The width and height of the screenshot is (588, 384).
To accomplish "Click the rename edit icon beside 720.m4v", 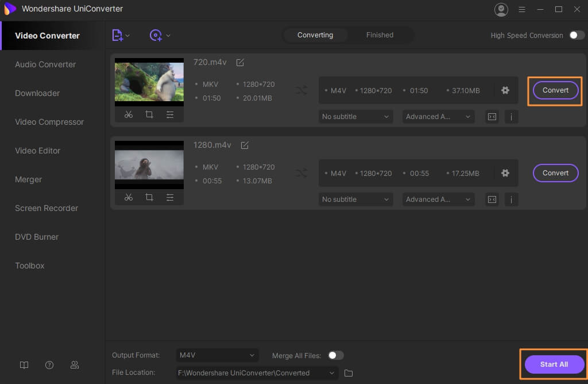I will (x=240, y=62).
